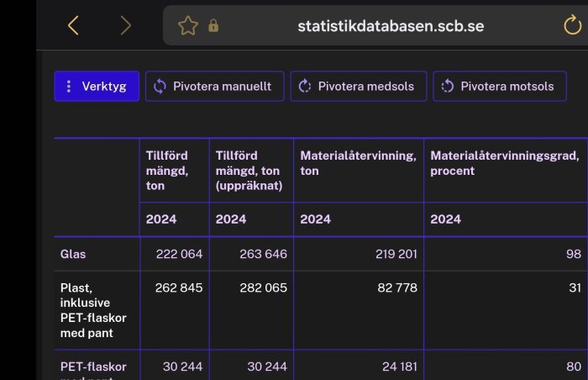Click the Materialåtervinning, ton column header

pos(358,163)
